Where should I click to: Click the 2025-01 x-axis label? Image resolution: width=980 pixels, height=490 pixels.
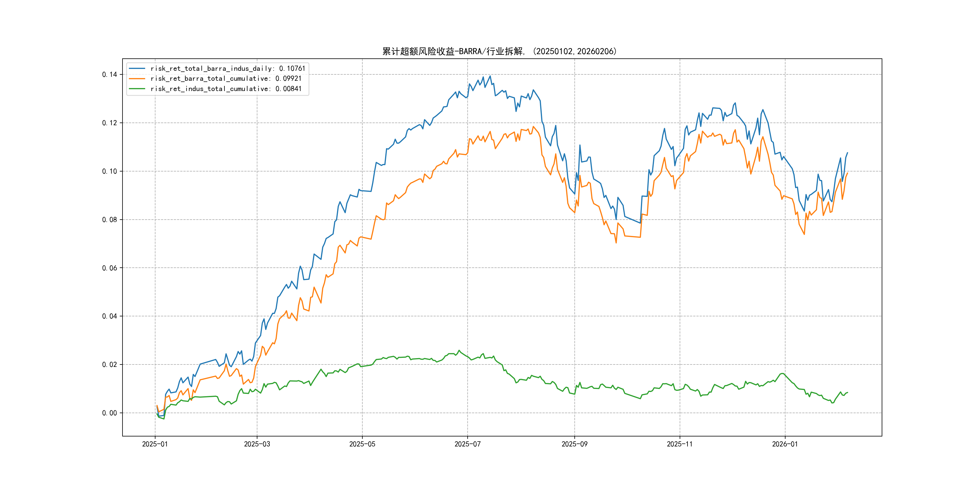[x=155, y=444]
